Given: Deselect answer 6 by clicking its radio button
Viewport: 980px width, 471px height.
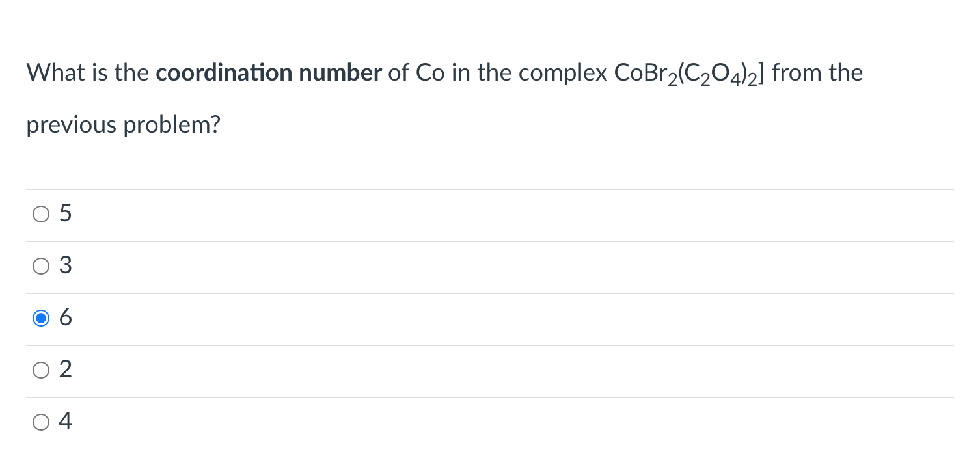Looking at the screenshot, I should point(41,317).
